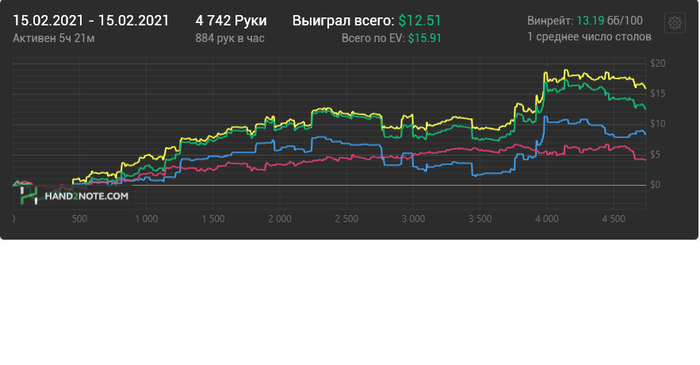
Task: Click the $10 y-axis label
Action: point(658,124)
